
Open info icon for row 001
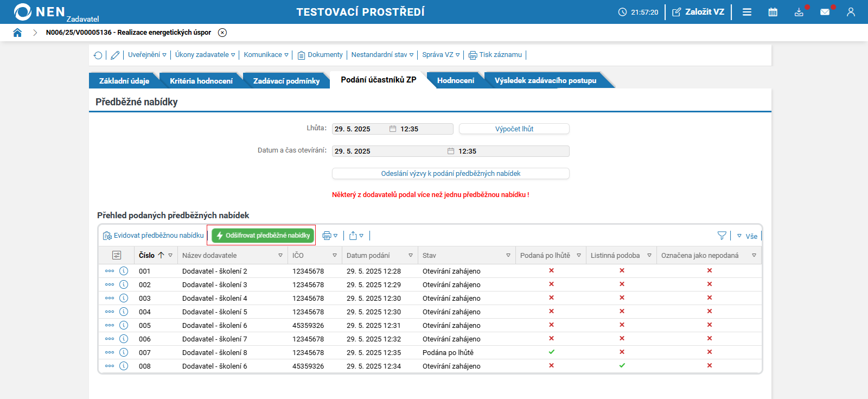point(124,271)
